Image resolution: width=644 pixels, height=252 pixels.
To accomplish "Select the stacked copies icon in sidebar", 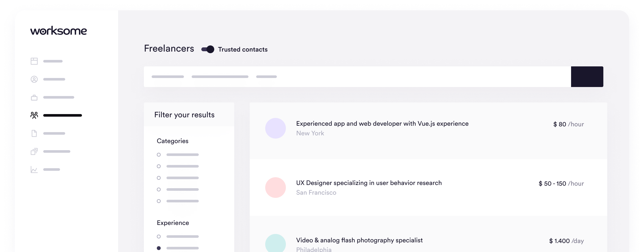I will click(34, 151).
